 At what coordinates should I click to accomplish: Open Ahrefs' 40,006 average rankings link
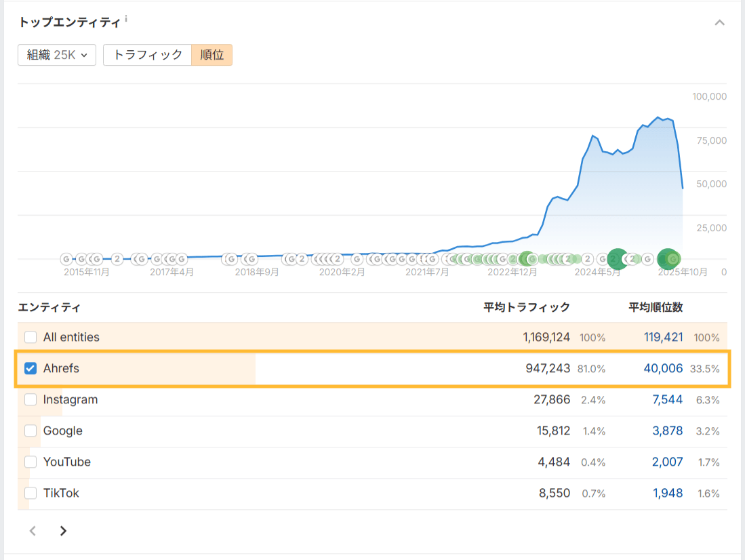pos(664,368)
